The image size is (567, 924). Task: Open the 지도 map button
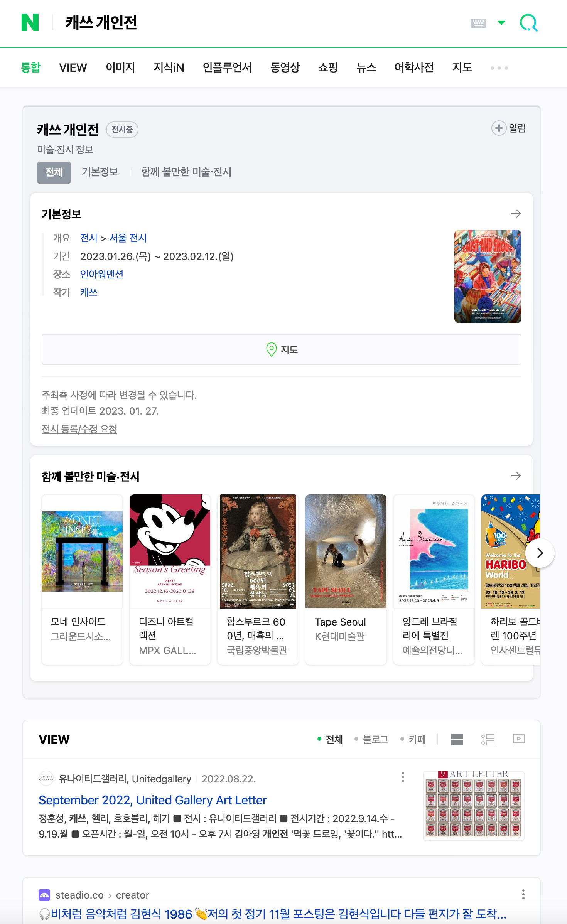tap(282, 349)
